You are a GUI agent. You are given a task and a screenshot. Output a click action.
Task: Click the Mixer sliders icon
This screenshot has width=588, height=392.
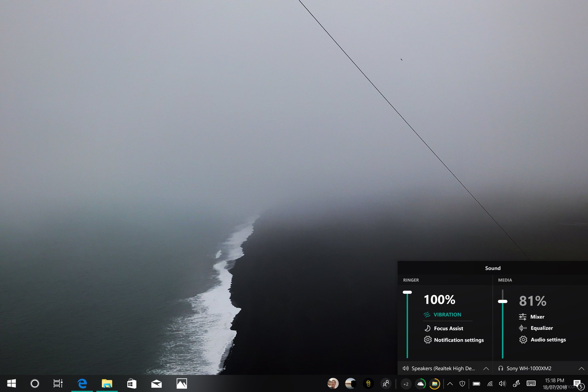[x=523, y=317]
